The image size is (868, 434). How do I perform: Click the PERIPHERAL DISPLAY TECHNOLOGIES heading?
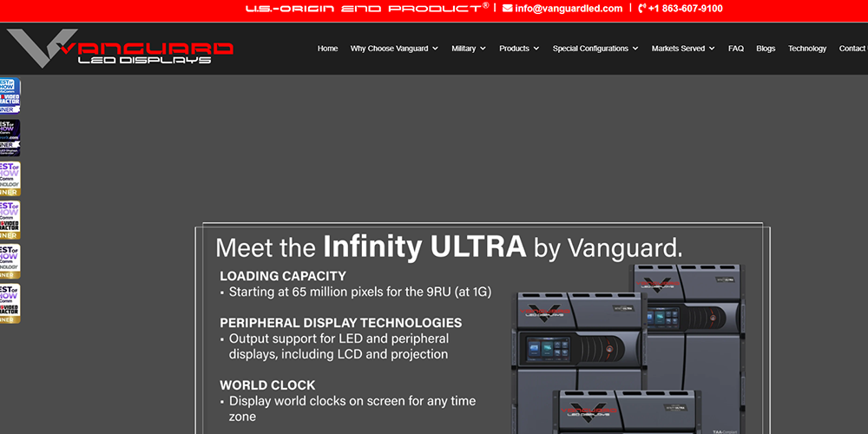[341, 323]
